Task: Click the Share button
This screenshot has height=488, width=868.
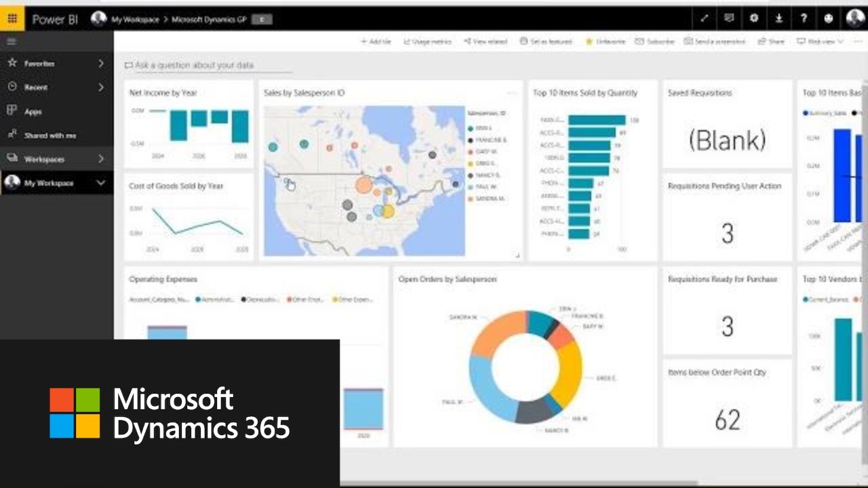Action: (771, 42)
